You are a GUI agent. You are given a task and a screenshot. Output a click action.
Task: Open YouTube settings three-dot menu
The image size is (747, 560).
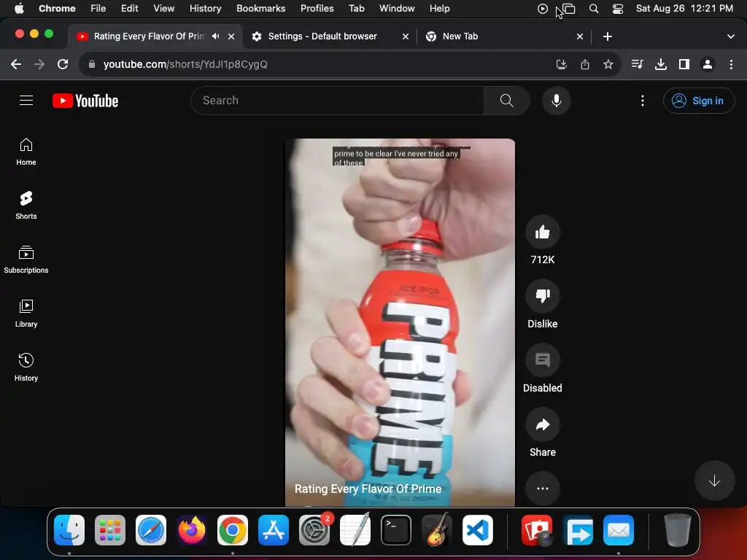[642, 101]
